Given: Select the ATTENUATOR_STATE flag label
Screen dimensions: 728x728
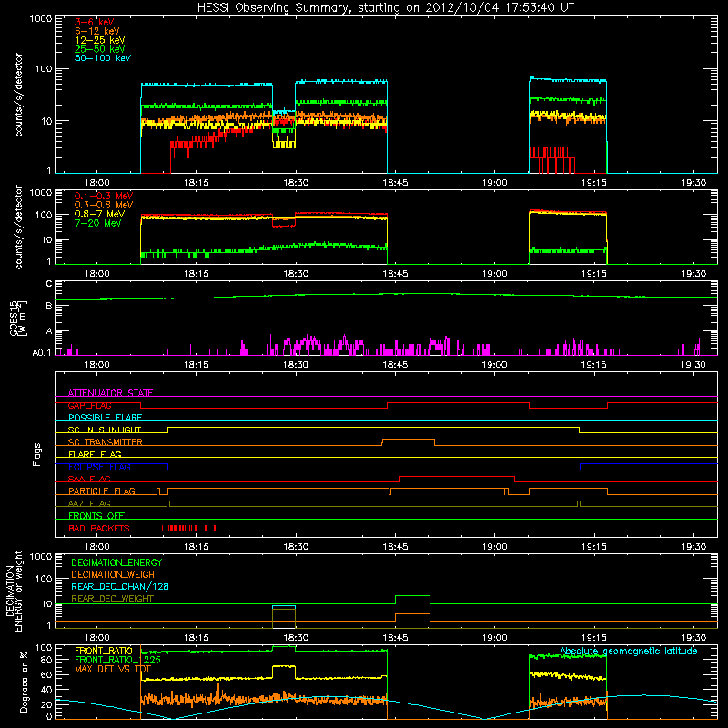Looking at the screenshot, I should click(x=110, y=393).
